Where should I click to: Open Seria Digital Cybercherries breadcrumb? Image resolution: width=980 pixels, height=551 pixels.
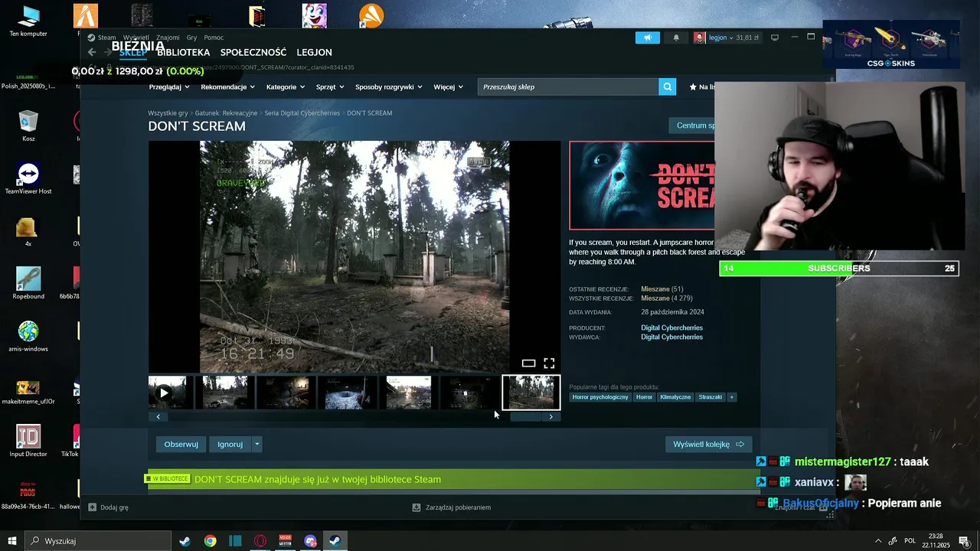302,113
